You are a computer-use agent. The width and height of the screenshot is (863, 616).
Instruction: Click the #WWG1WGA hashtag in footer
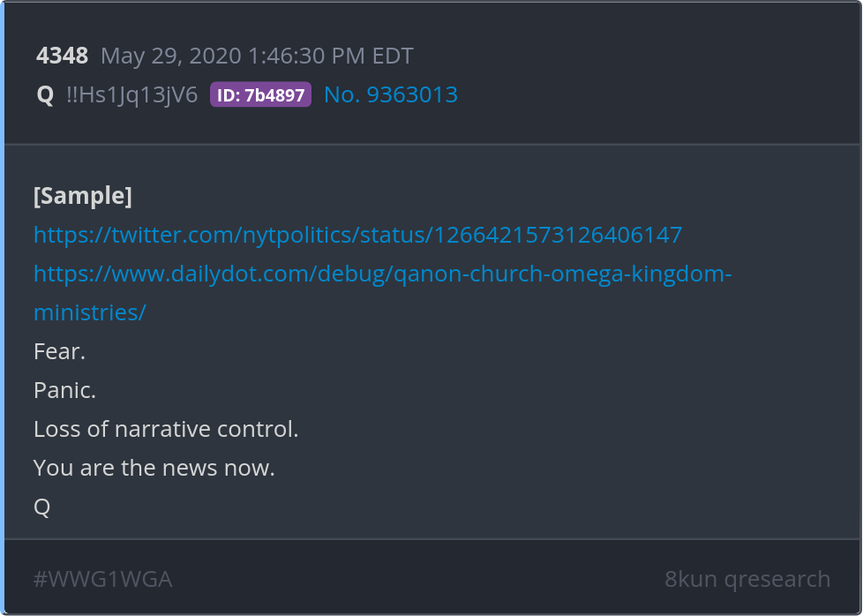[103, 579]
